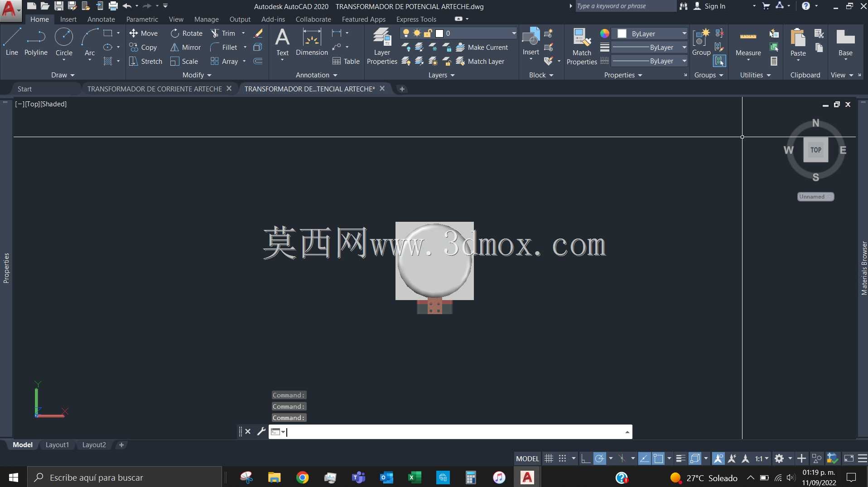Add a new layout tab
Screen dimensions: 868x487
[x=121, y=445]
